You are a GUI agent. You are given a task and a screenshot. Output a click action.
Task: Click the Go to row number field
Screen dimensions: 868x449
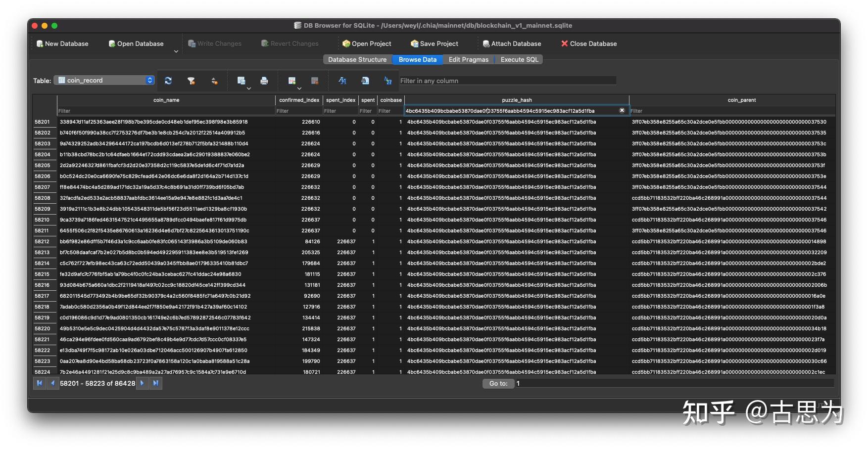pos(675,383)
